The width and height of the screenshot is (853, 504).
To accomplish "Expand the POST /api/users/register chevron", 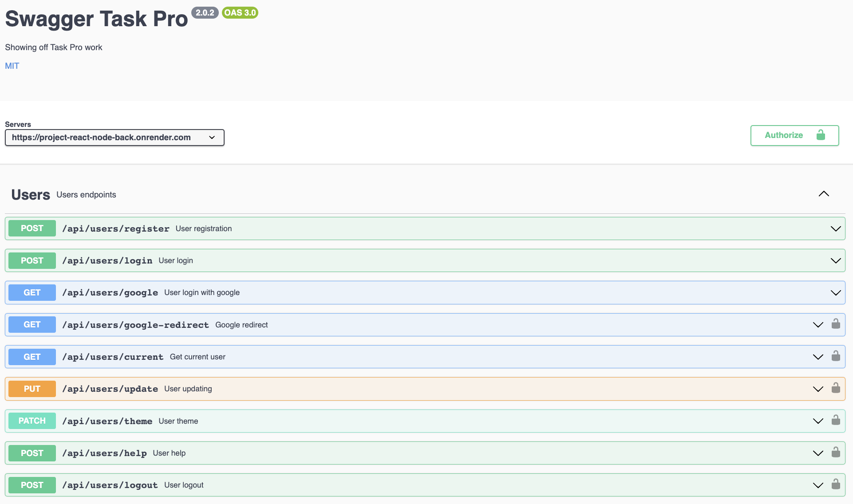I will tap(836, 228).
